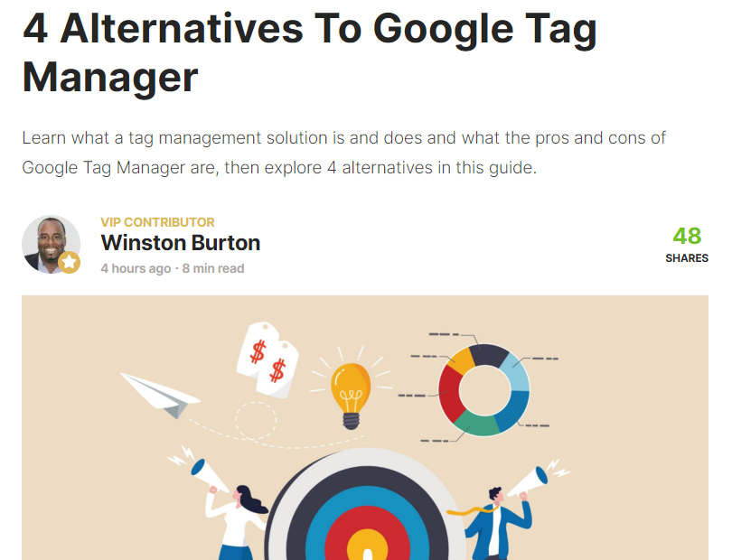Click the SHARES label text
Image resolution: width=732 pixels, height=560 pixels.
point(687,258)
